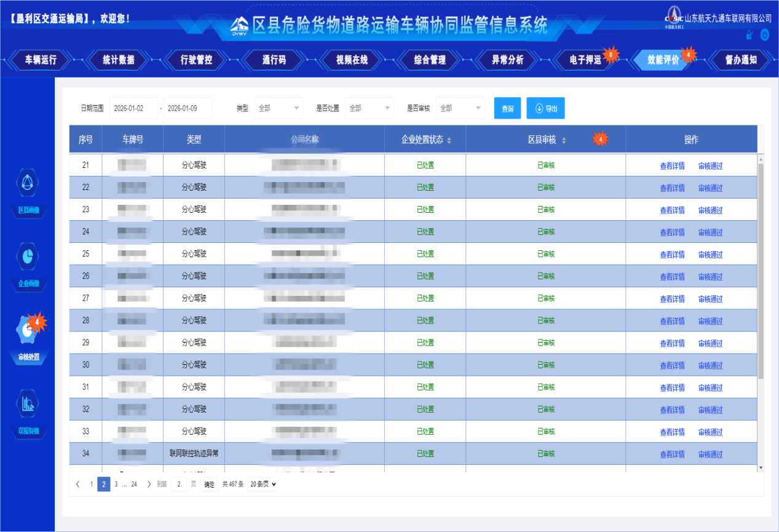This screenshot has width=779, height=532.
Task: Sort by 企业处置状态 column arrows
Action: 449,141
